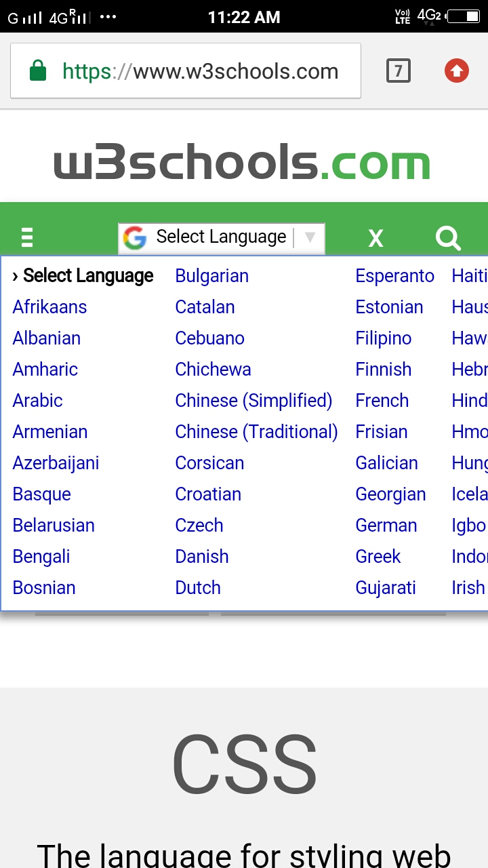This screenshot has width=488, height=868.
Task: Tap the URL address bar
Action: coord(186,71)
